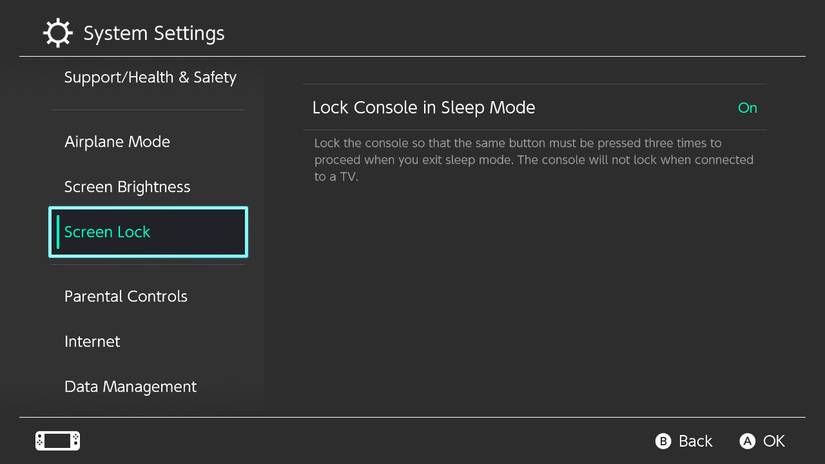
Task: Click the teal selection bar beside Screen Lock
Action: coord(58,232)
